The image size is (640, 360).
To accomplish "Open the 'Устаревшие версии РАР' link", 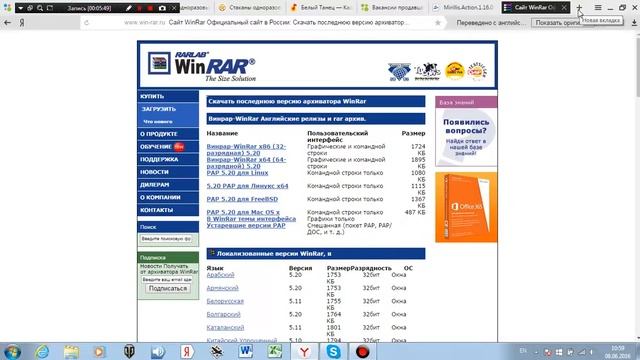I will [246, 225].
